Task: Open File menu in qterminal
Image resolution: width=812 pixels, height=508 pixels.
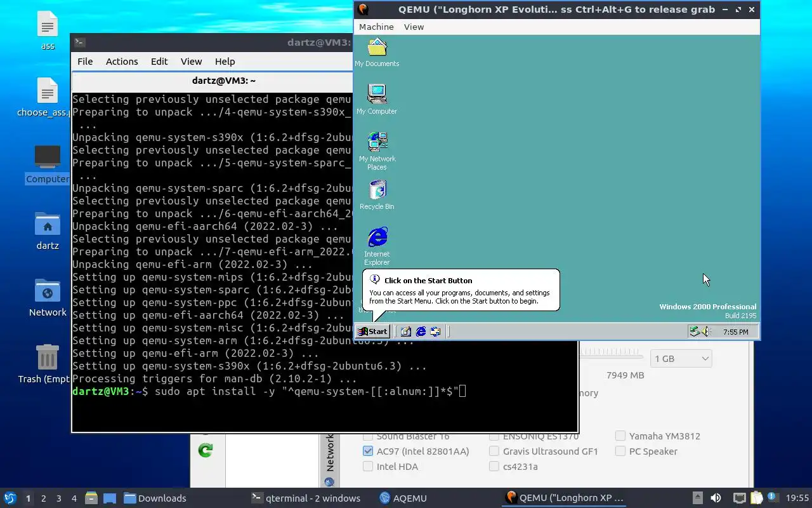Action: (85, 62)
